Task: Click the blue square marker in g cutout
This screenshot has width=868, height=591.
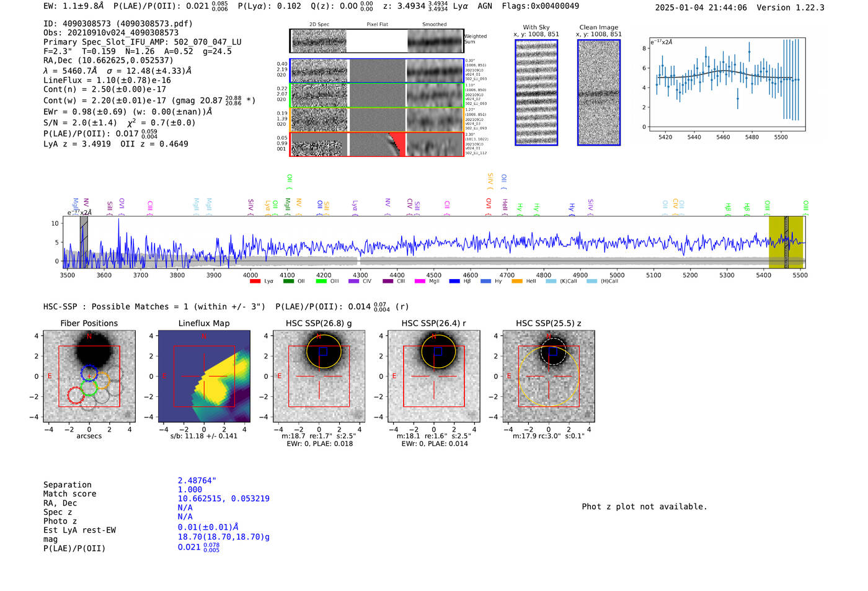Action: [x=322, y=351]
